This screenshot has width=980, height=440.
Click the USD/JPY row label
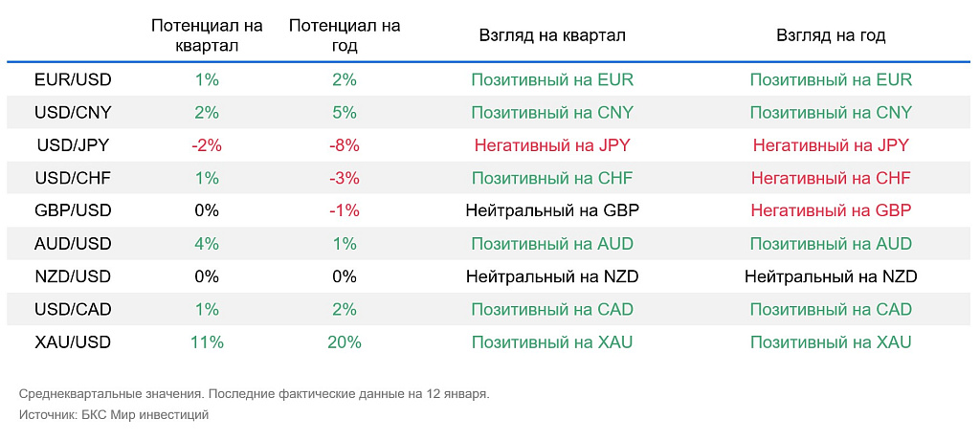[73, 145]
